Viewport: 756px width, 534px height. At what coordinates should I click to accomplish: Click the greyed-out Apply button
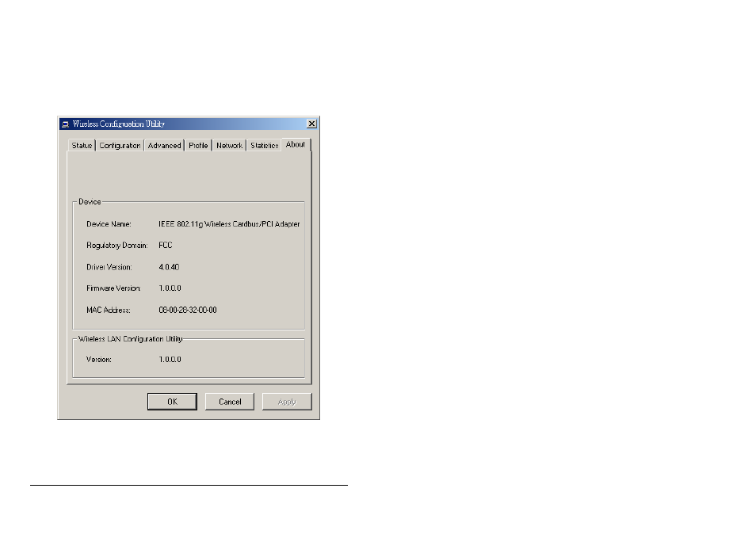click(287, 402)
